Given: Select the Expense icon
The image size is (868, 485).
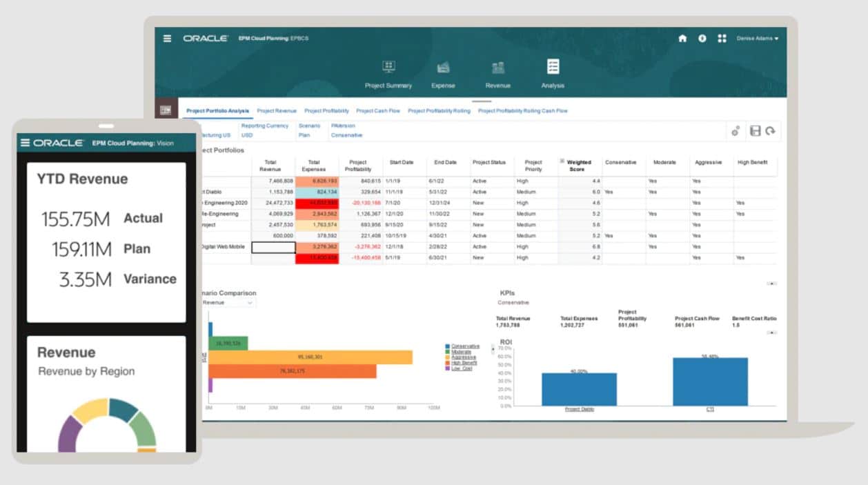Looking at the screenshot, I should [x=444, y=72].
